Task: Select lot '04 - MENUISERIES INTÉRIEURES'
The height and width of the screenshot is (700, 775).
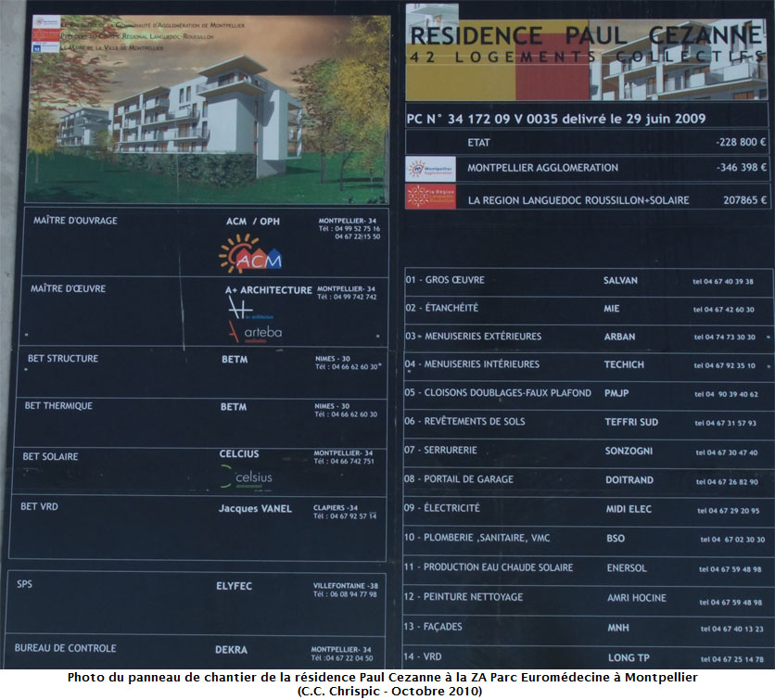Action: [x=472, y=364]
